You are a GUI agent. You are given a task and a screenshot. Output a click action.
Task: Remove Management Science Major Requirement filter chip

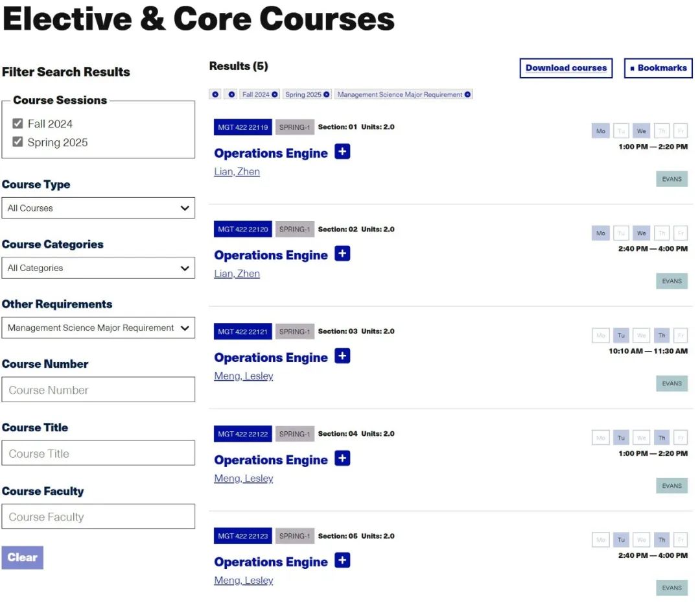click(467, 95)
